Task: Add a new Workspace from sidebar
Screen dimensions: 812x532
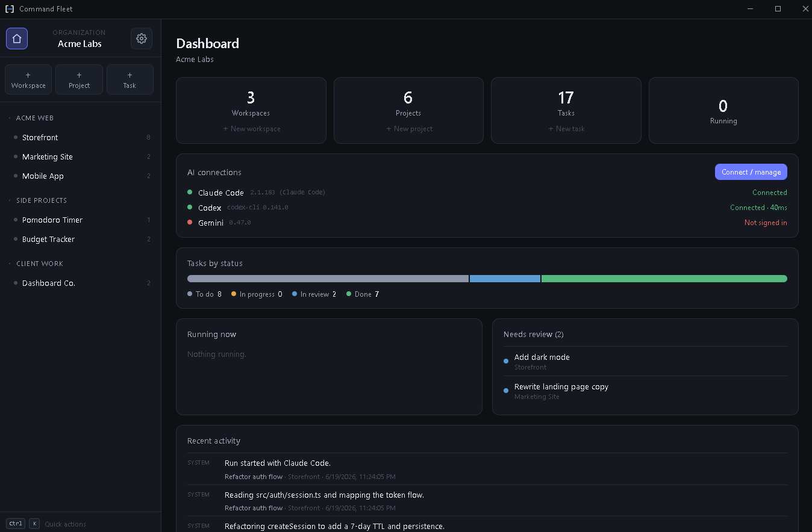Action: coord(28,79)
